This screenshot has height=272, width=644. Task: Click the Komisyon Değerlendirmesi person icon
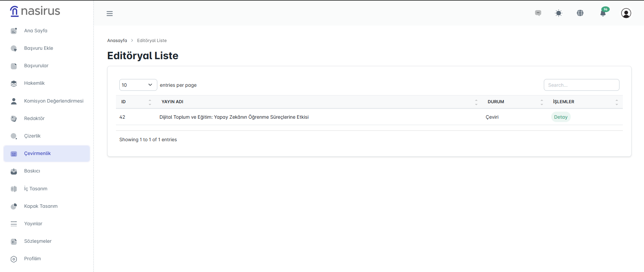[x=14, y=101]
